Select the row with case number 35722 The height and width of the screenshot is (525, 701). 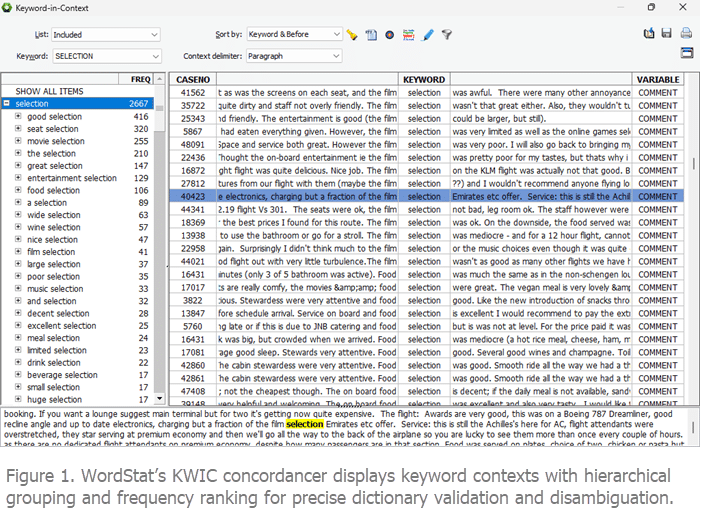[427, 106]
